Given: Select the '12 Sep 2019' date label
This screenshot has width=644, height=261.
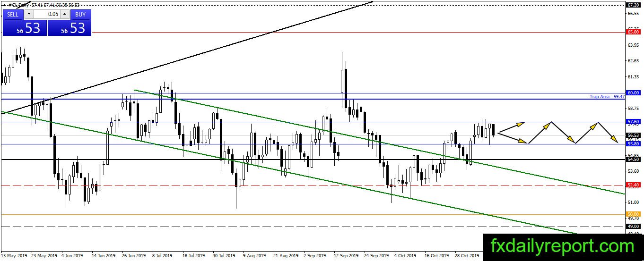Looking at the screenshot, I should (346, 256).
